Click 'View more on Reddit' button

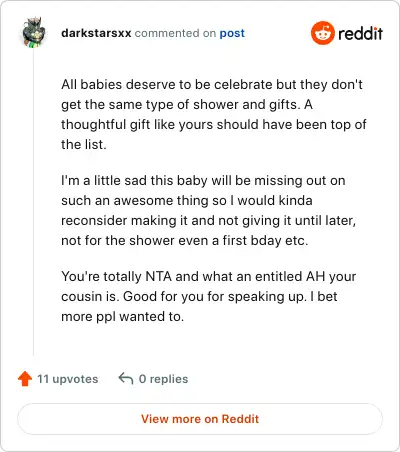(200, 419)
